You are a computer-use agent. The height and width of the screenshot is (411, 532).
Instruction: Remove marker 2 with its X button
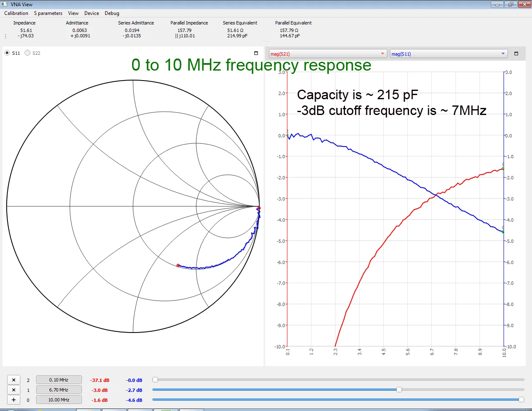14,380
